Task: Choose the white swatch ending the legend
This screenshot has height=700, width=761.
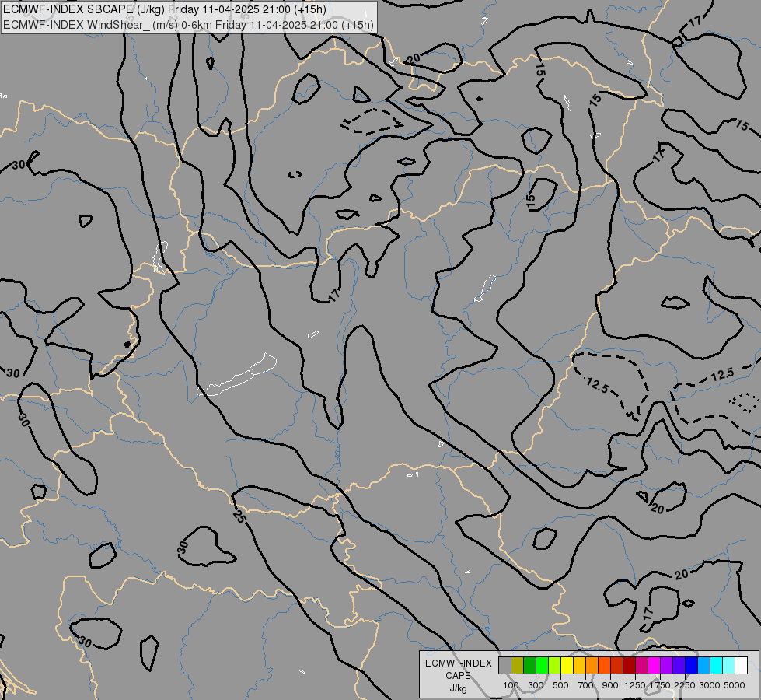Action: 741,665
